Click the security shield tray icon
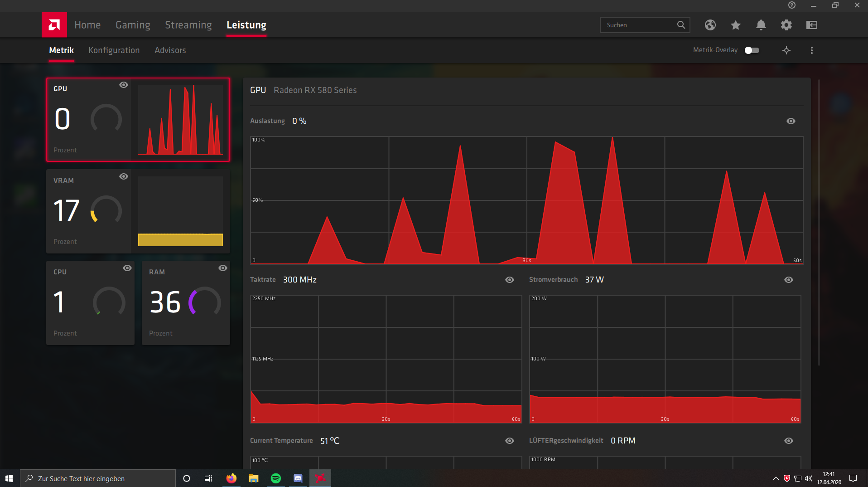Screen dimensions: 868x487 click(787, 478)
